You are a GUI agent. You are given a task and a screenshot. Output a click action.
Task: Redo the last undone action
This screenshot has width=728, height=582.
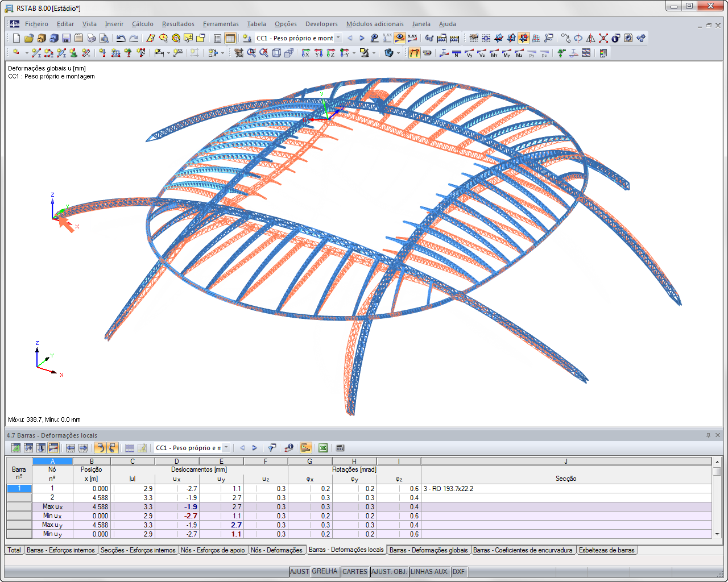(x=134, y=38)
